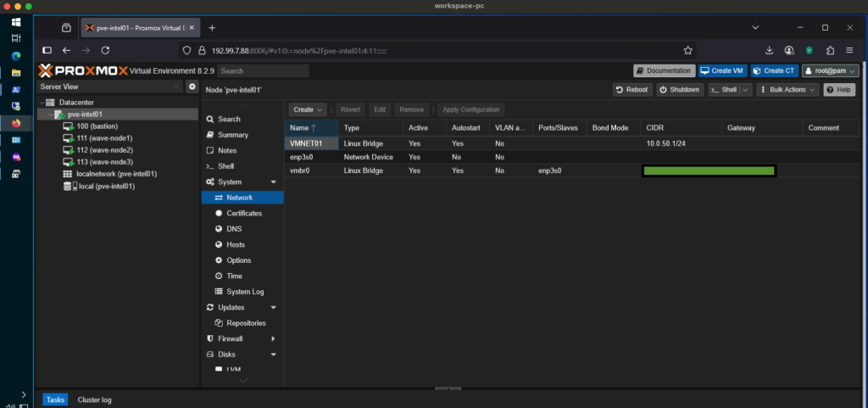This screenshot has width=868, height=408.
Task: Select the VMNET01 bridge row
Action: (573, 143)
